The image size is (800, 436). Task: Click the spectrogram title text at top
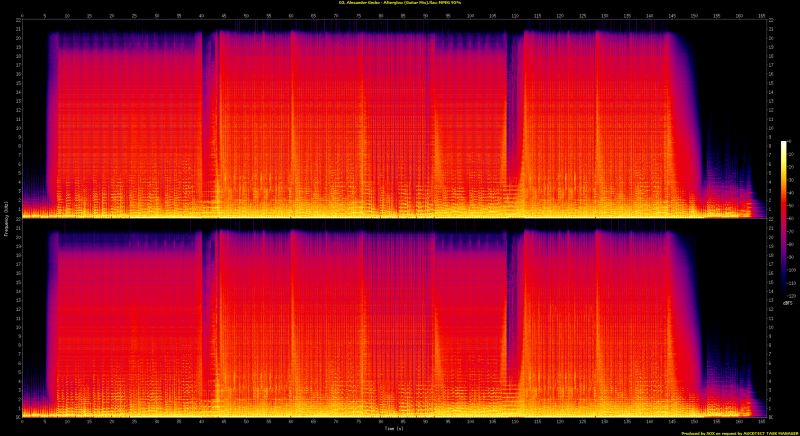[x=399, y=3]
